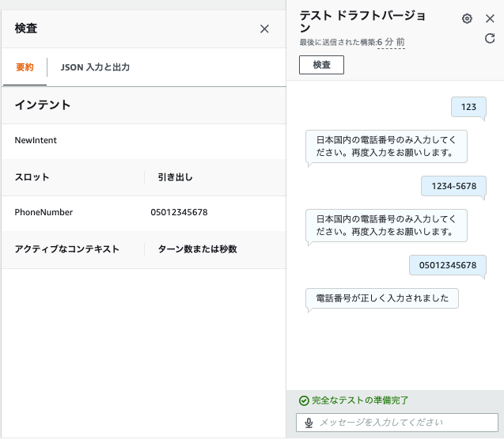504x440 pixels.
Task: Click the ターン数または秒数 header
Action: (x=197, y=249)
